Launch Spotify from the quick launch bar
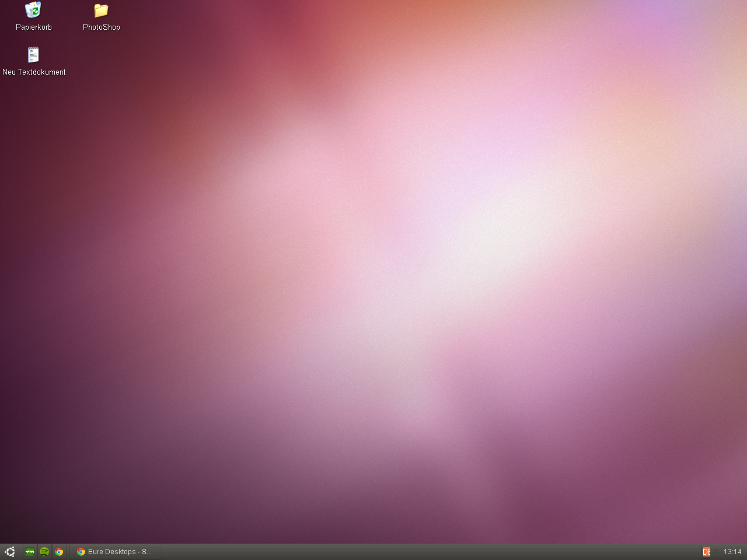Viewport: 747px width, 560px height. [x=44, y=551]
